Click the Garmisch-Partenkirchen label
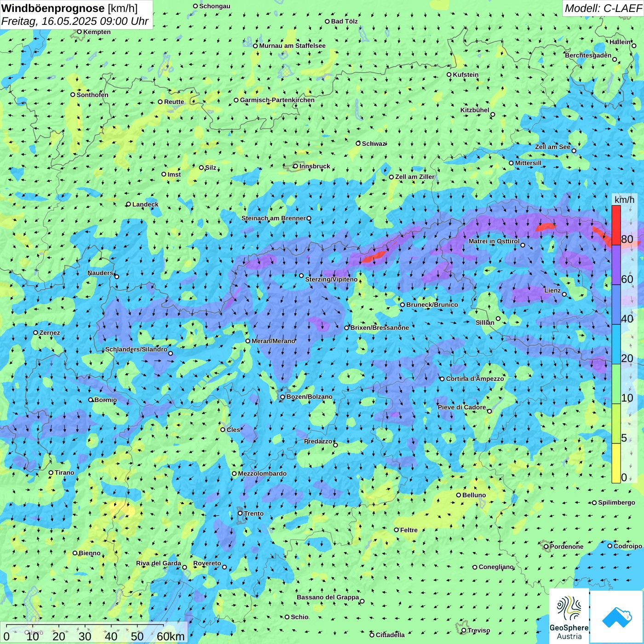Viewport: 644px width, 644px height. [x=277, y=100]
